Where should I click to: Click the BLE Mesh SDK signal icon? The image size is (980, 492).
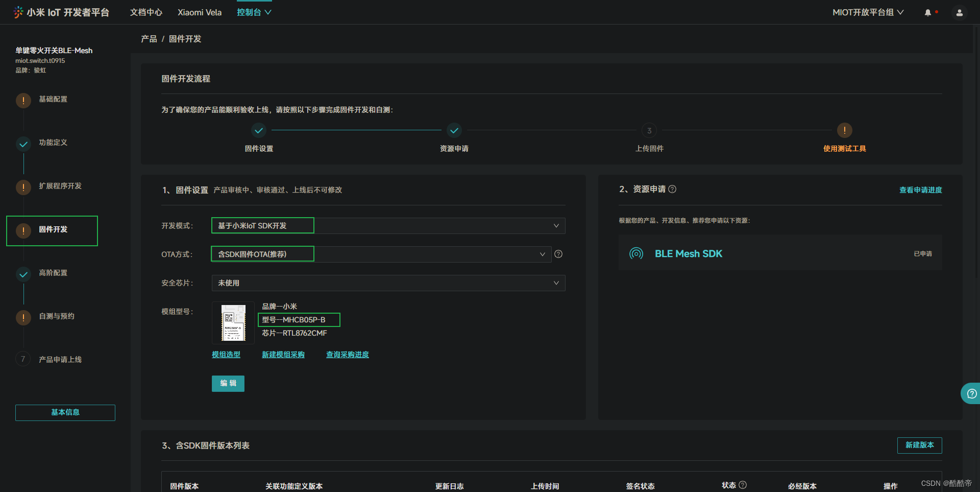tap(636, 253)
